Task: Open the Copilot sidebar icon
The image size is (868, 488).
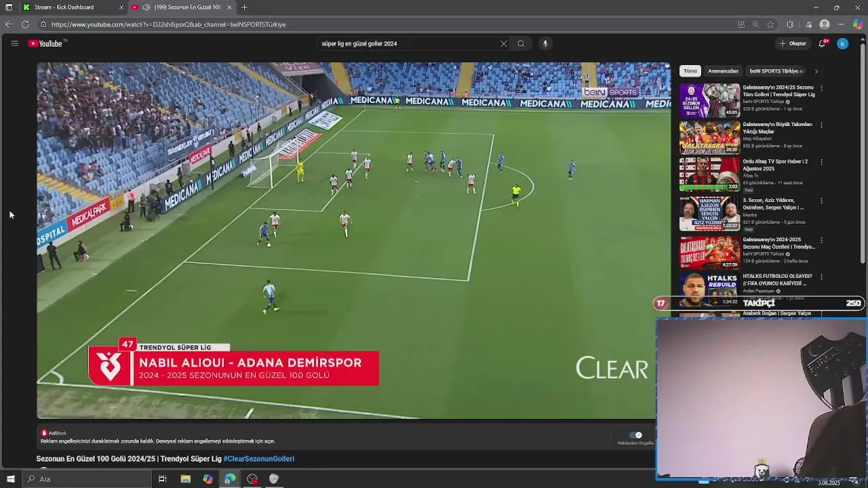Action: pos(858,24)
